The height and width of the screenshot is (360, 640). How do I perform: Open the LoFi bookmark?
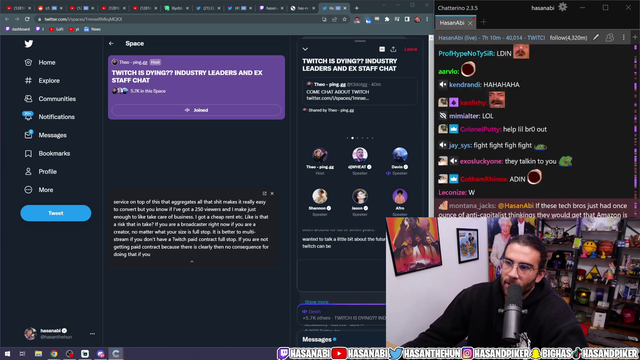[56, 29]
